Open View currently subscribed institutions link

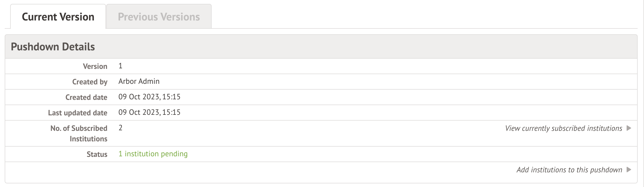click(563, 128)
